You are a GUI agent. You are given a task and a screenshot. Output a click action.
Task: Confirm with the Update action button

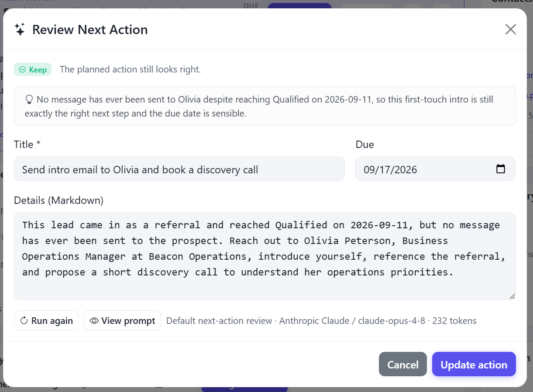(x=474, y=364)
